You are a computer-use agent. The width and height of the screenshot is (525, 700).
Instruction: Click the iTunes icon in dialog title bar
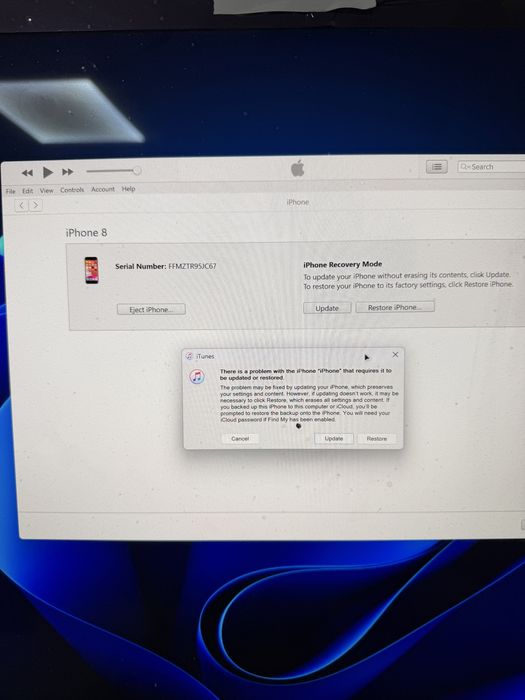[190, 356]
